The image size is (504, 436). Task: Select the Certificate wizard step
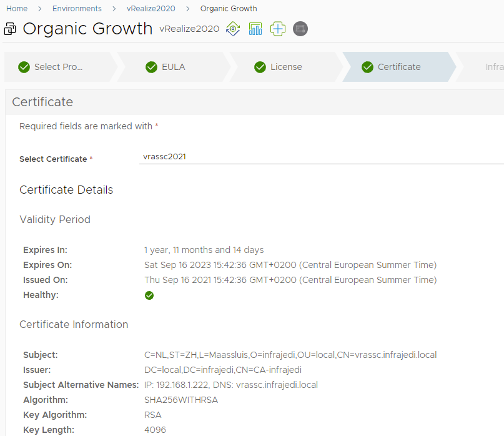point(399,67)
